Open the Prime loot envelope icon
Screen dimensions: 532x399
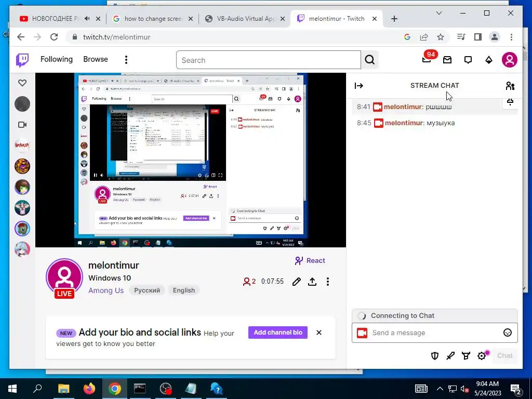point(447,60)
